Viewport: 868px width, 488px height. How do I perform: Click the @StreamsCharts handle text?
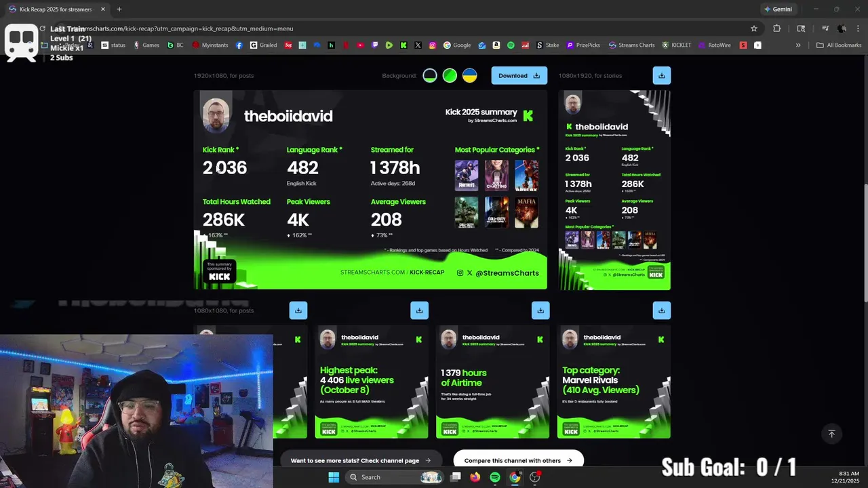[507, 273]
